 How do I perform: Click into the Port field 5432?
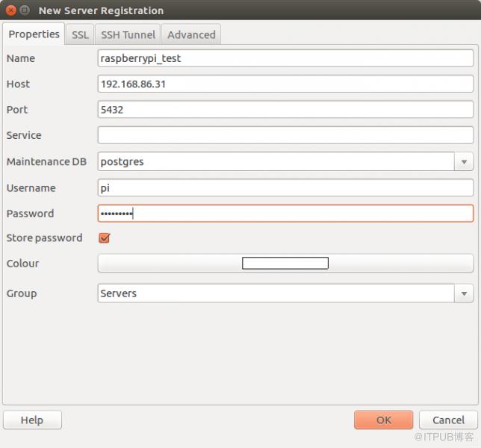(x=285, y=110)
